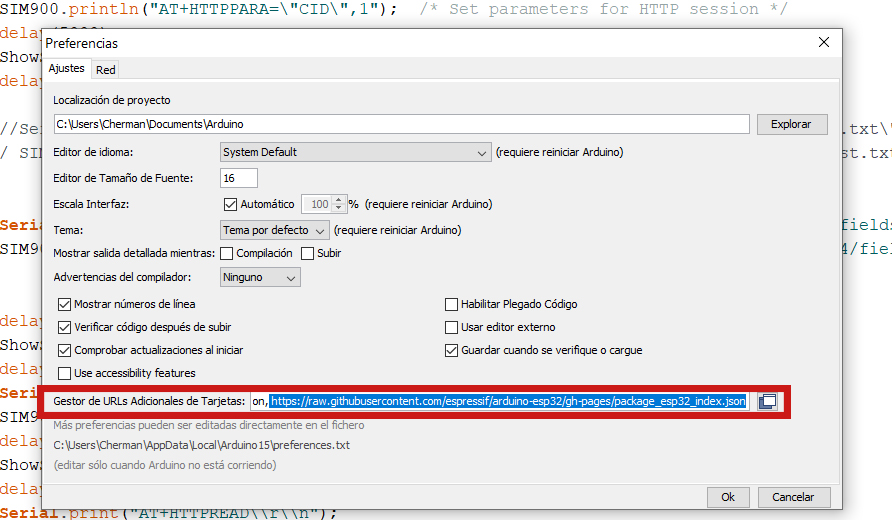This screenshot has width=892, height=520.
Task: Check Usar editor externo option
Action: tap(451, 327)
